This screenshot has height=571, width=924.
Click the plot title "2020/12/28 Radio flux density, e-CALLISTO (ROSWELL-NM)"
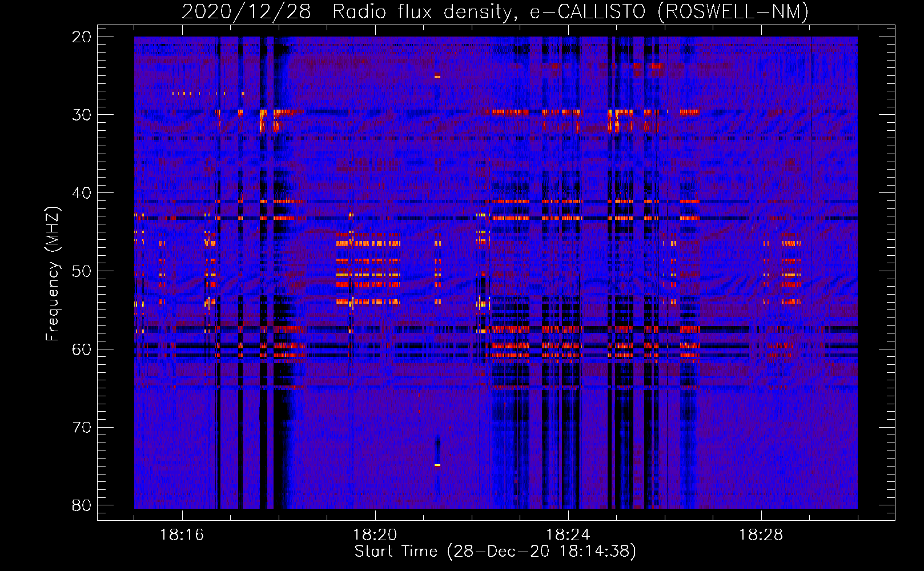(x=495, y=11)
